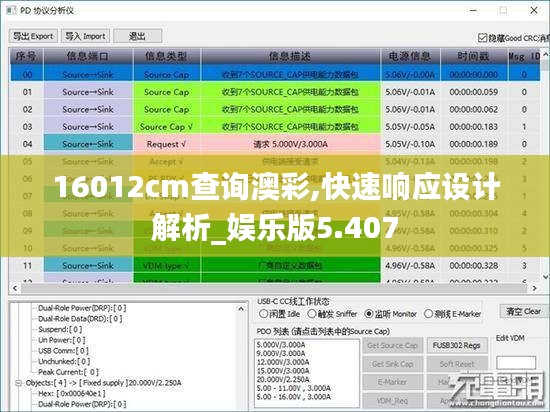The height and width of the screenshot is (412, 550).
Task: Select the Sniffer radio button
Action: (x=311, y=314)
